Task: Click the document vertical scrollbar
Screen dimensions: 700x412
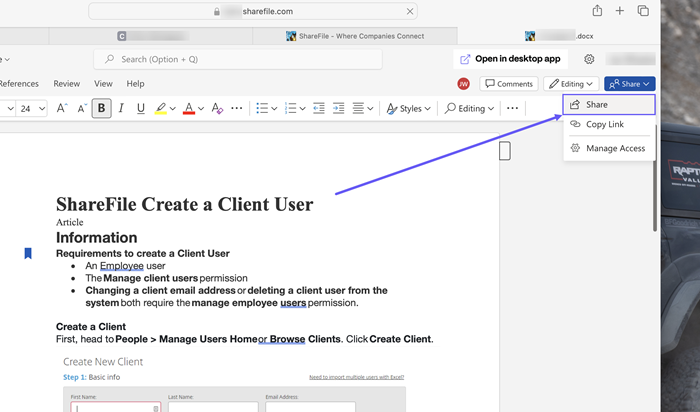Action: click(655, 179)
